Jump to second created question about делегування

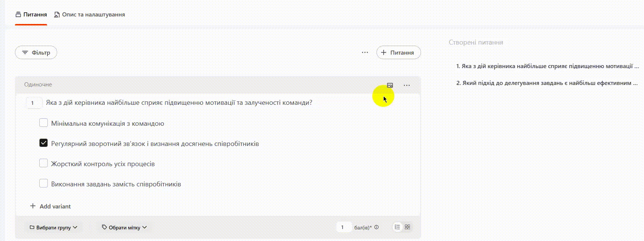pyautogui.click(x=547, y=83)
